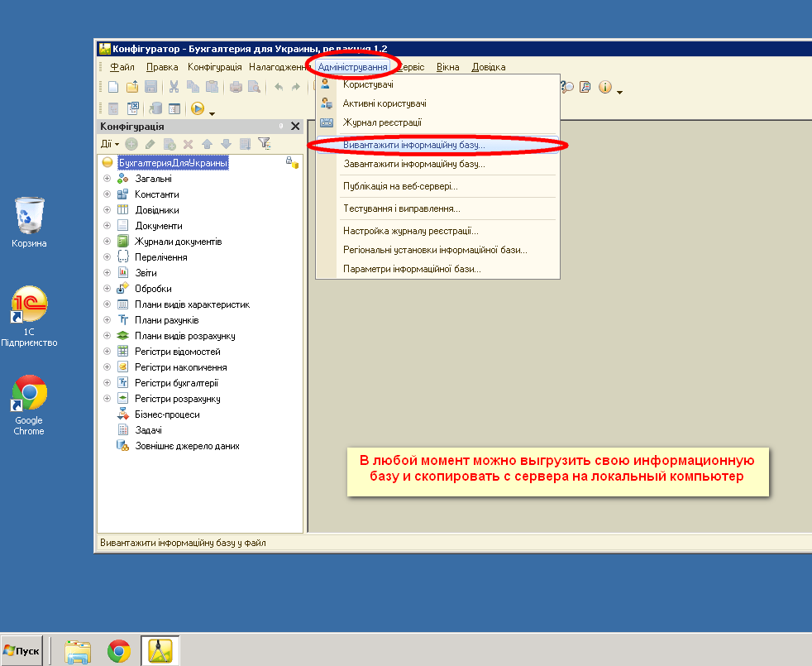Open the Вікна menu

(447, 67)
